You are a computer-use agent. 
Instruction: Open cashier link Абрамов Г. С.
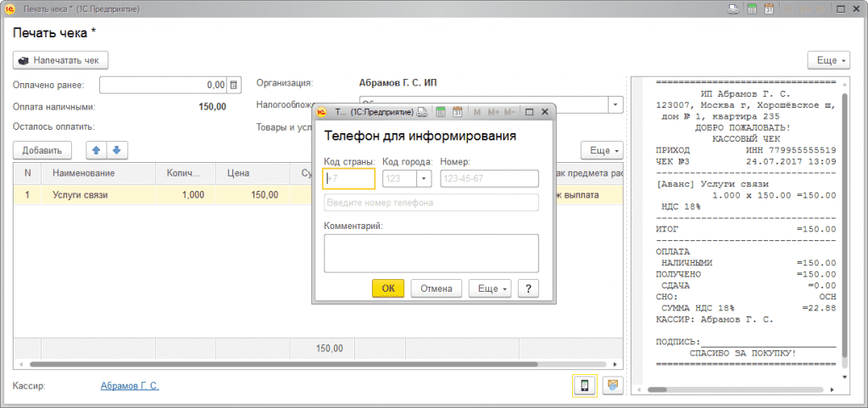tap(130, 386)
